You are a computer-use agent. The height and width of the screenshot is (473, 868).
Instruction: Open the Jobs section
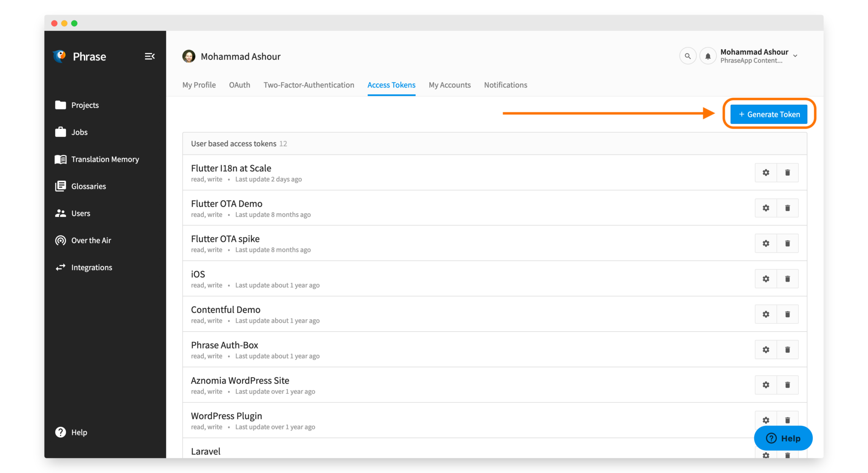(x=79, y=132)
